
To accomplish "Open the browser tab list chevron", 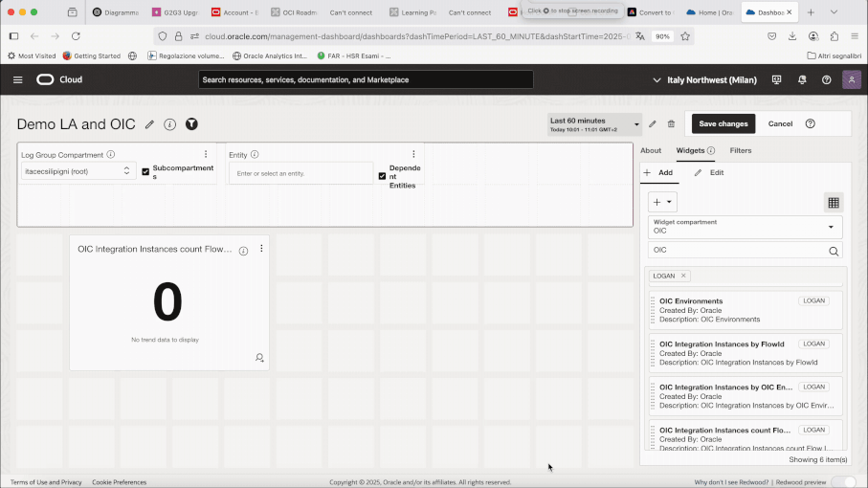I will click(x=834, y=12).
